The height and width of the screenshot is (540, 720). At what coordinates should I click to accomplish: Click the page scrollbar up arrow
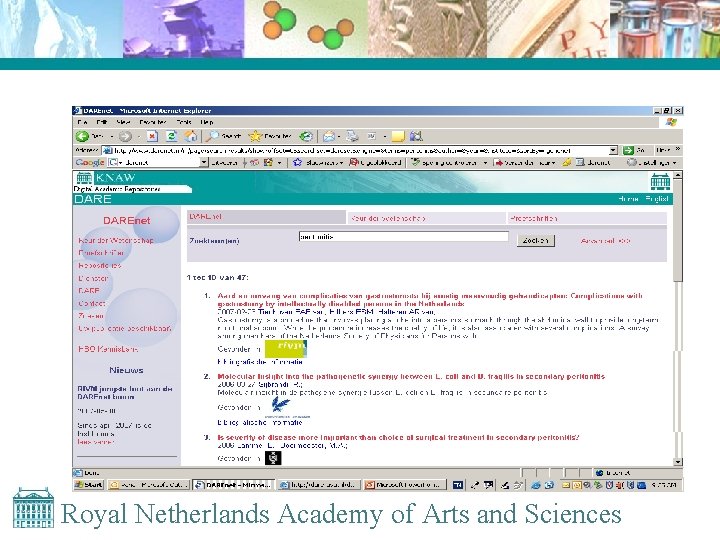(x=677, y=175)
